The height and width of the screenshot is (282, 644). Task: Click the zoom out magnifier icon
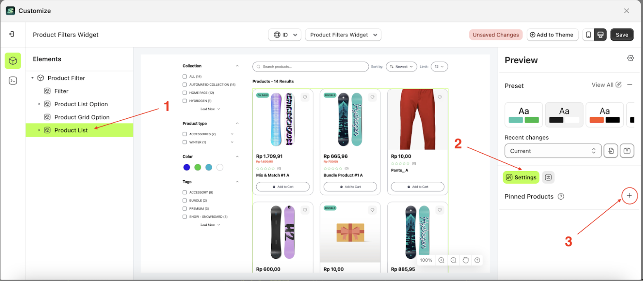[x=453, y=260]
